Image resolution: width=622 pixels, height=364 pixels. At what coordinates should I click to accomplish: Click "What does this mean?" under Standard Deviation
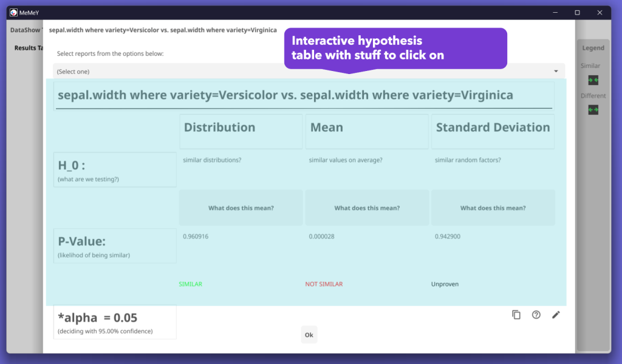coord(493,208)
